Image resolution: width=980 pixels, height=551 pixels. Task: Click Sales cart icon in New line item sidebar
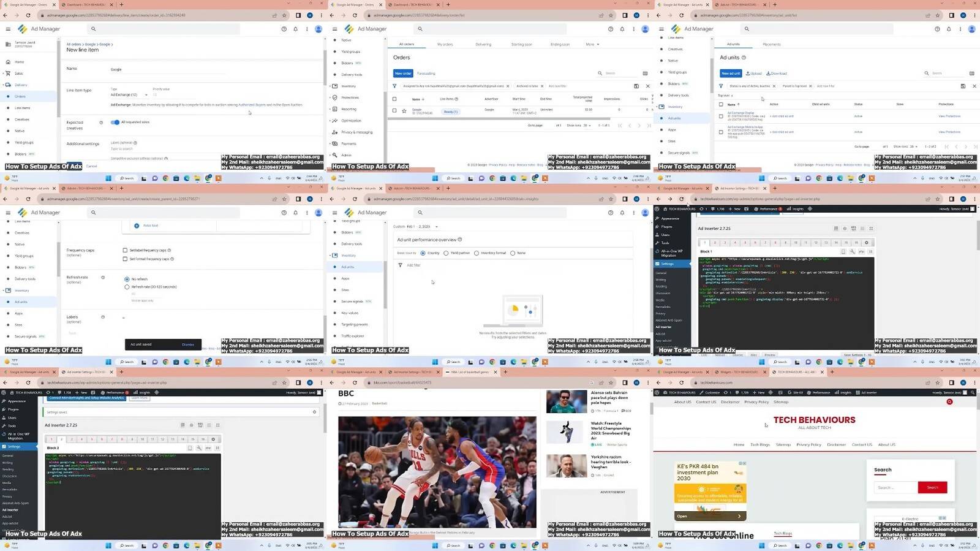tap(8, 74)
